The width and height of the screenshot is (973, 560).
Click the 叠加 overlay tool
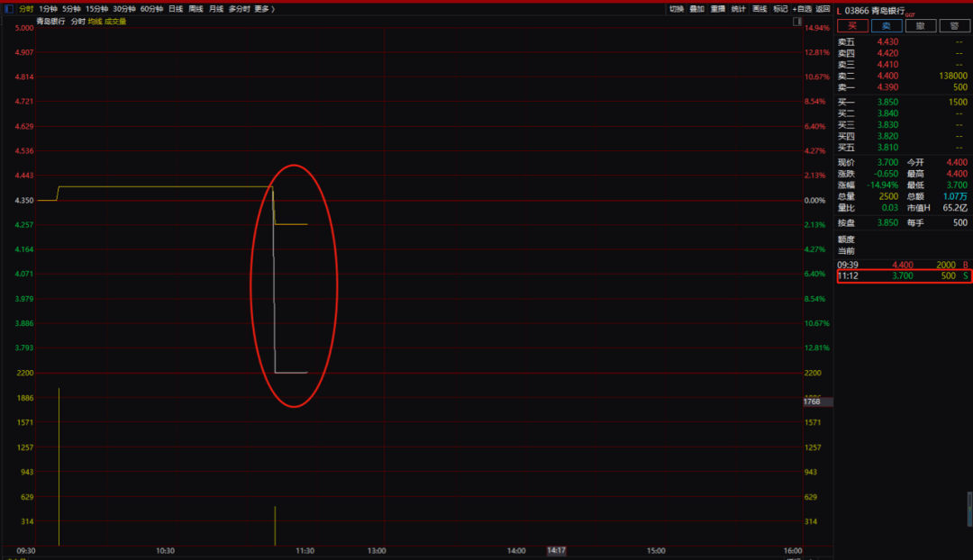696,9
